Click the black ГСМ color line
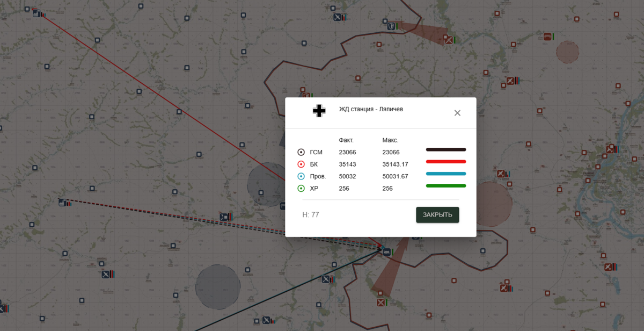 click(x=445, y=149)
